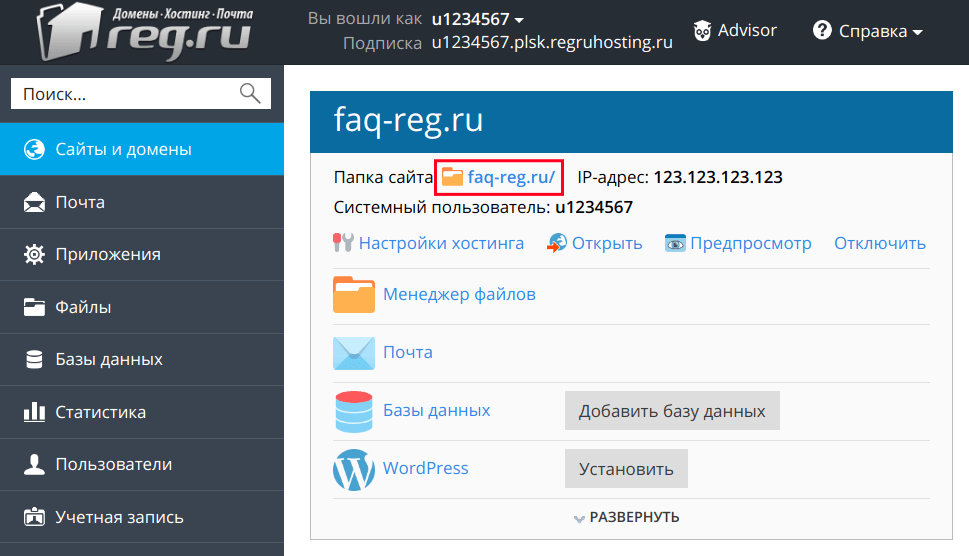Click the Справка question mark icon
969x556 pixels.
[x=822, y=30]
